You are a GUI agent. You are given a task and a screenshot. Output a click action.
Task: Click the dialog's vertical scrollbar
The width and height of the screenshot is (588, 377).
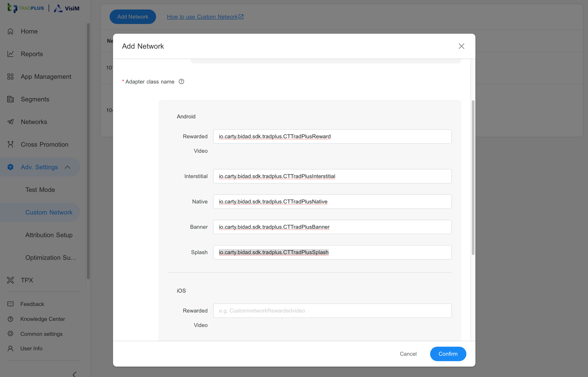473,177
